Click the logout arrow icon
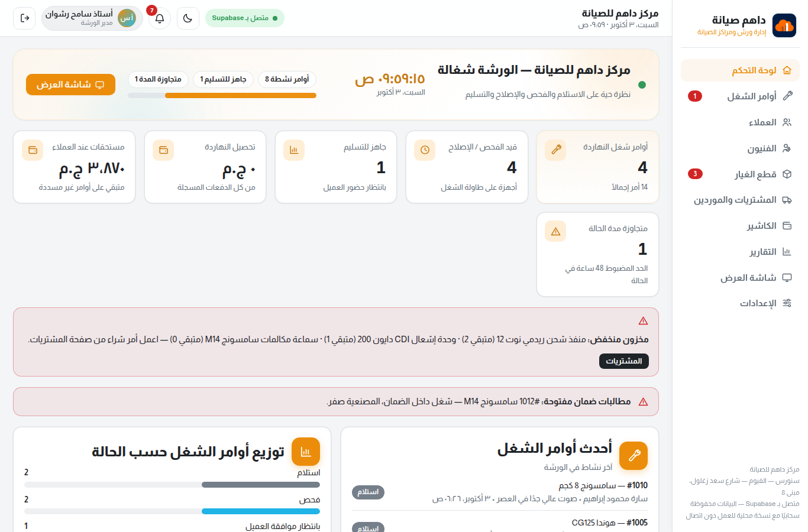Viewport: 808px width, 532px height. pos(24,18)
